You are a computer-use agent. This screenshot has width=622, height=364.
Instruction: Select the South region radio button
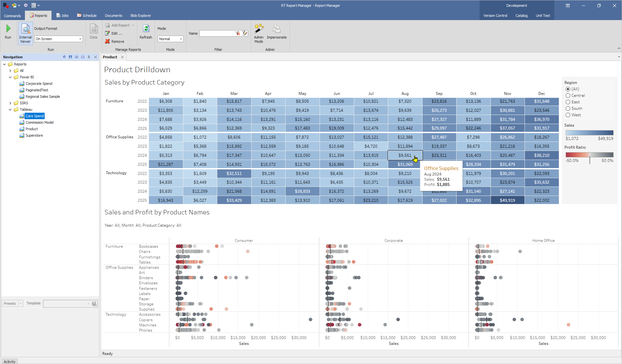568,108
